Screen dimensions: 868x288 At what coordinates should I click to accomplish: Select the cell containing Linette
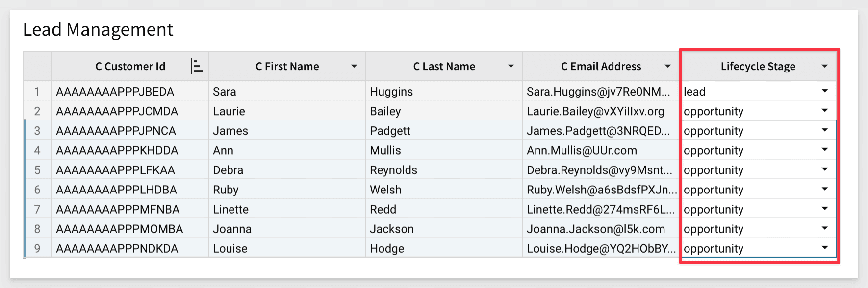[287, 209]
